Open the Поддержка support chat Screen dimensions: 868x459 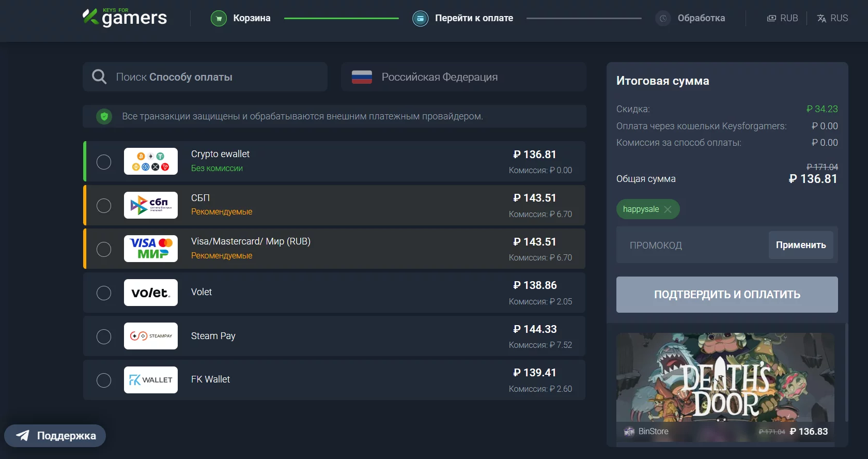(55, 436)
